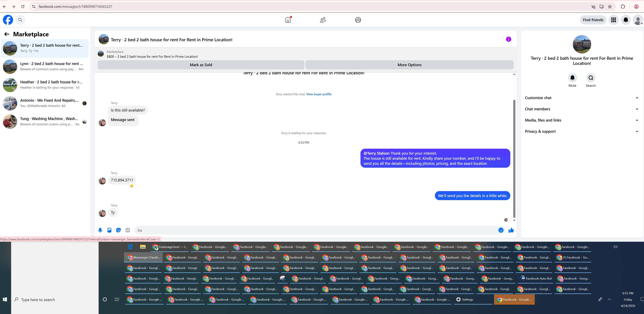Open File Explorer from the taskbar

coord(143,247)
